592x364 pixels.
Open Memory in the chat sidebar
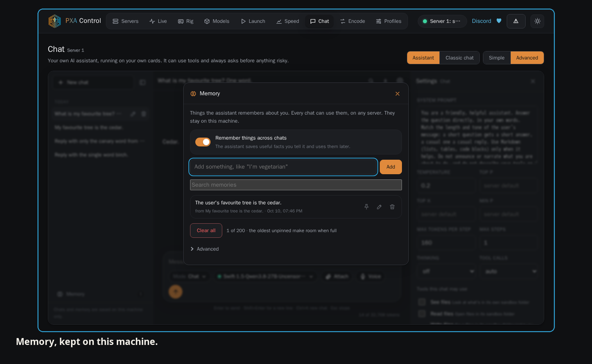(100, 294)
